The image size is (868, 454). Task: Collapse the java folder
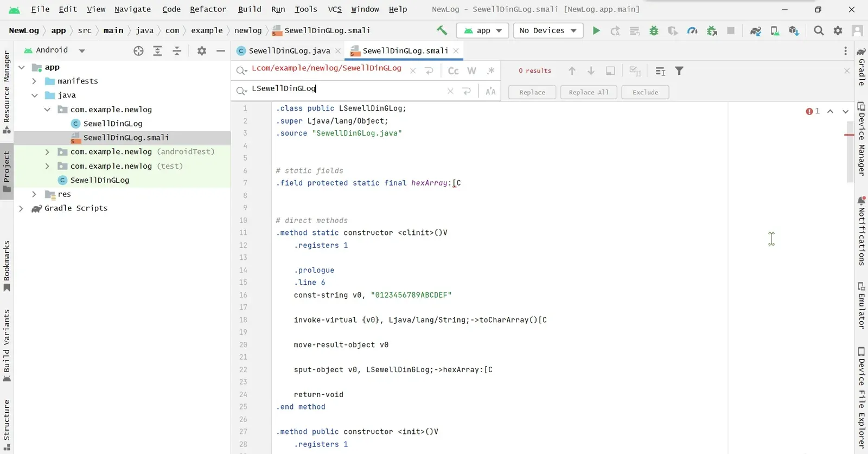point(34,95)
